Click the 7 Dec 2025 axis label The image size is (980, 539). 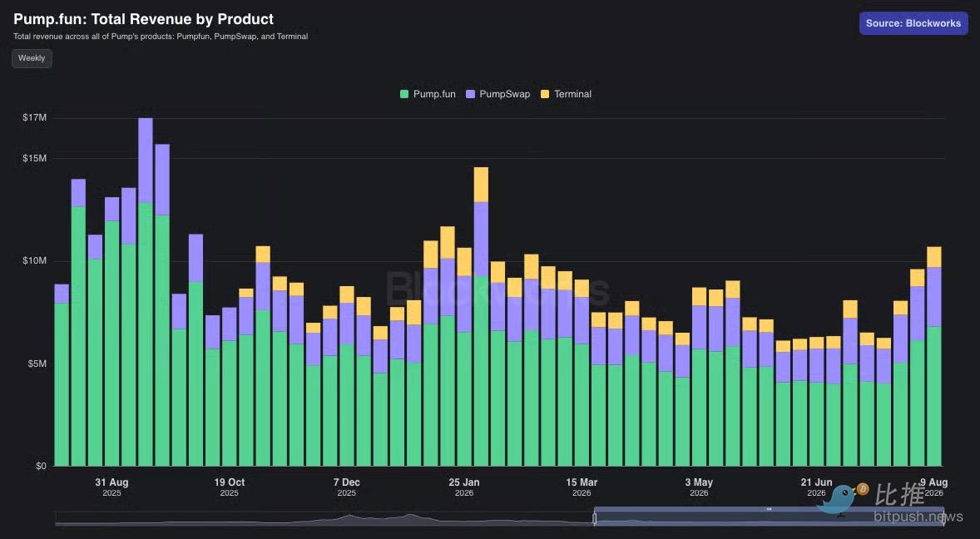tap(347, 487)
